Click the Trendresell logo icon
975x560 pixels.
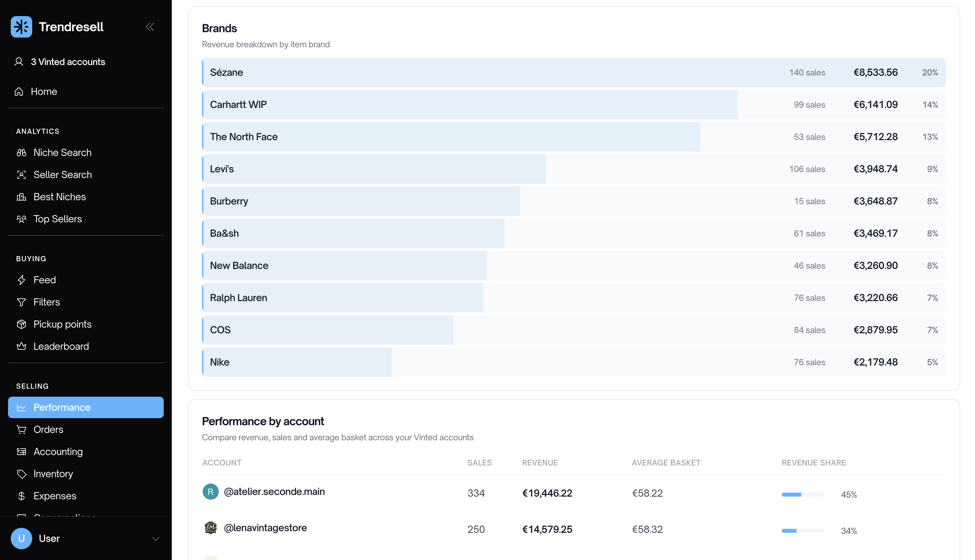tap(21, 27)
